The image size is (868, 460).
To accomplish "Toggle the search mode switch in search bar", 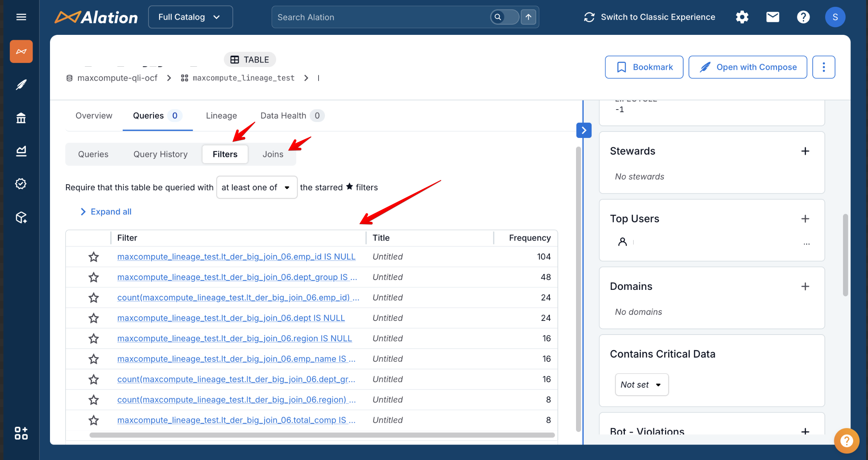I will [x=504, y=17].
